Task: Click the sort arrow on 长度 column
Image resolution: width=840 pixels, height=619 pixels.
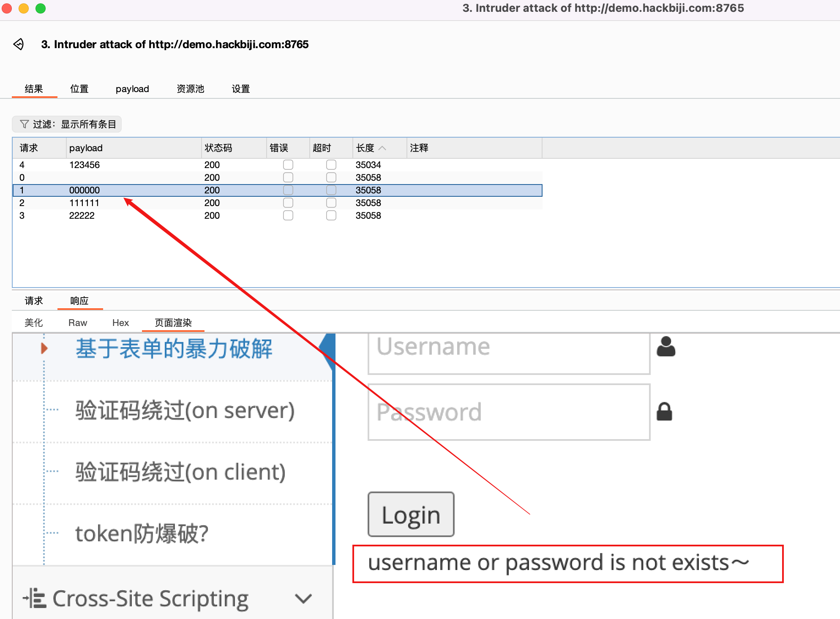Action: pos(382,148)
